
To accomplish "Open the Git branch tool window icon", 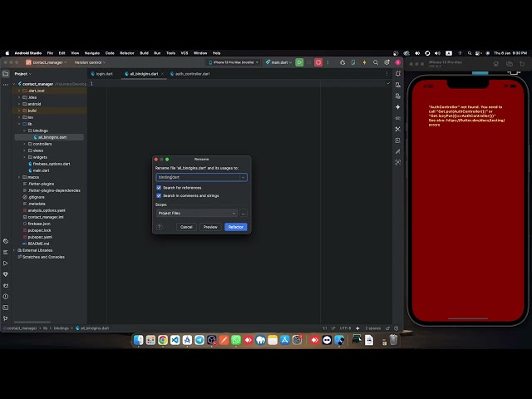I will coord(6,318).
